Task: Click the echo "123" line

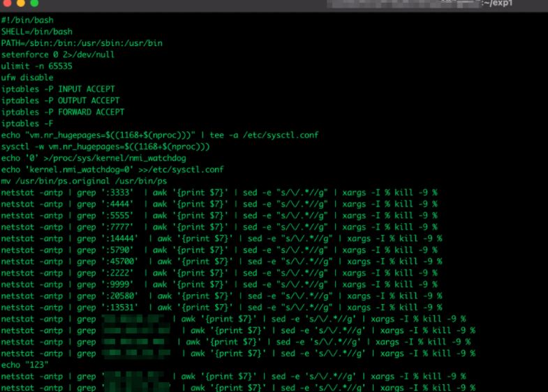Action: pos(22,365)
